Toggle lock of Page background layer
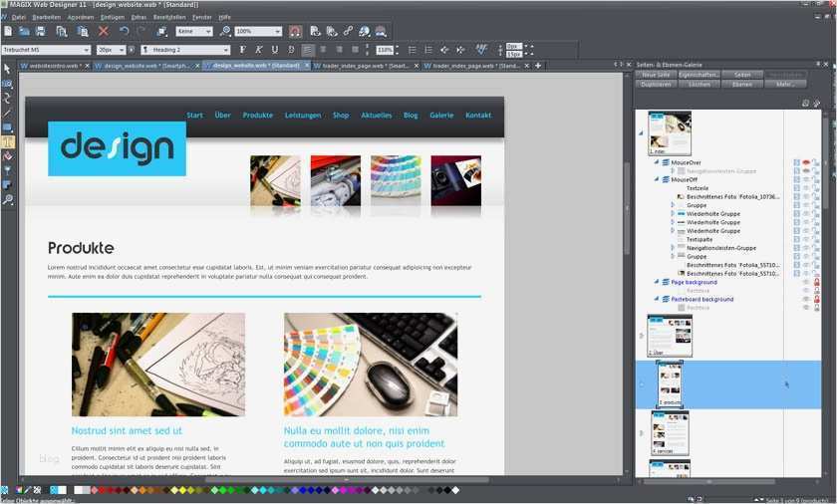This screenshot has width=837, height=504. pyautogui.click(x=816, y=282)
